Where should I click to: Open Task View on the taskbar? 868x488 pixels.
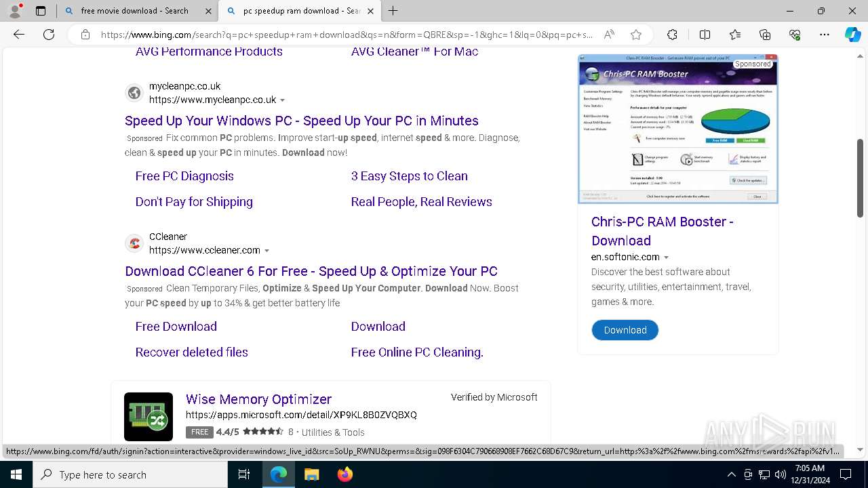click(244, 474)
